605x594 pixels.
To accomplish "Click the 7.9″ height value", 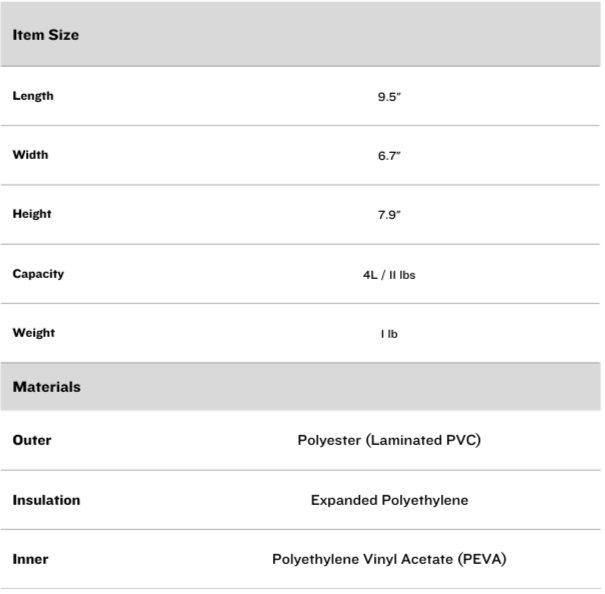I will pyautogui.click(x=389, y=215).
